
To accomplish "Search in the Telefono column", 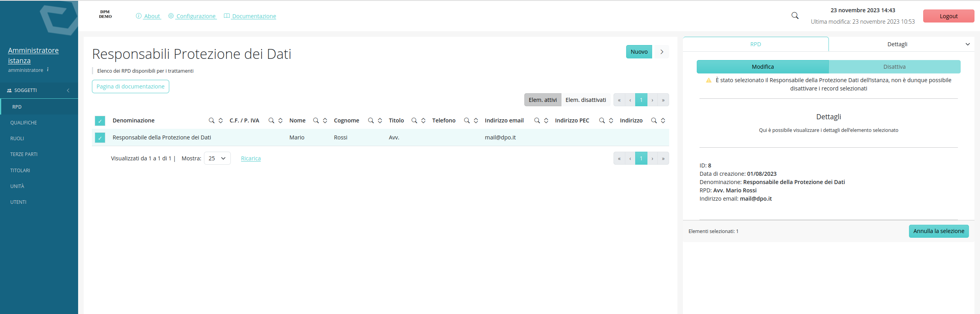I will 467,120.
